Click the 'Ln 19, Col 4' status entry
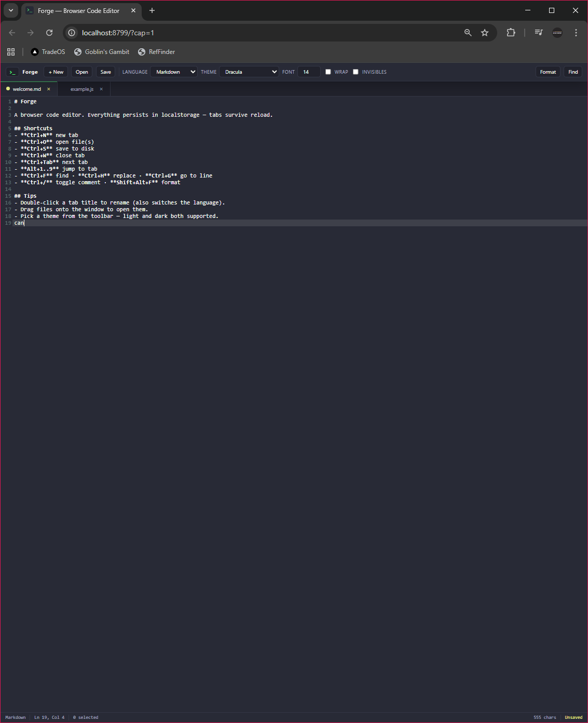Viewport: 588px width, 723px height. coord(49,717)
